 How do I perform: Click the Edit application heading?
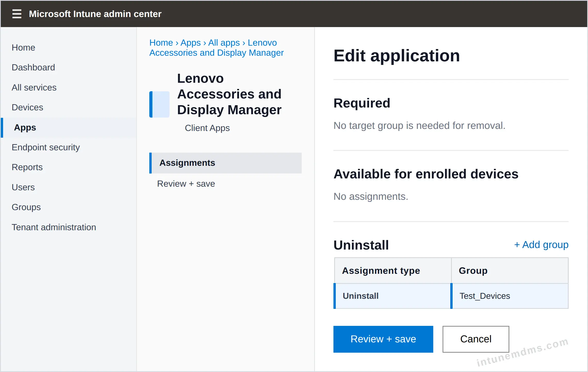tap(397, 55)
